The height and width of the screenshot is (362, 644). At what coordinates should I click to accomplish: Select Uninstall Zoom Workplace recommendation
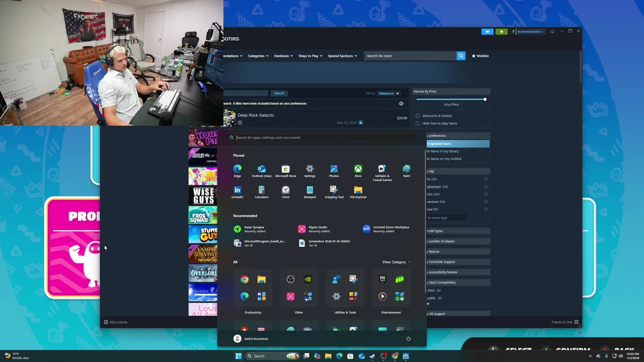[x=386, y=229]
